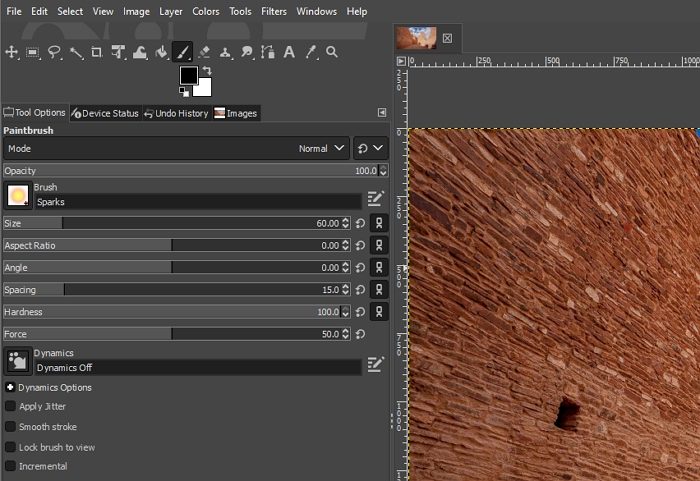Expand the Dynamics Options section
The height and width of the screenshot is (481, 700).
tap(10, 387)
